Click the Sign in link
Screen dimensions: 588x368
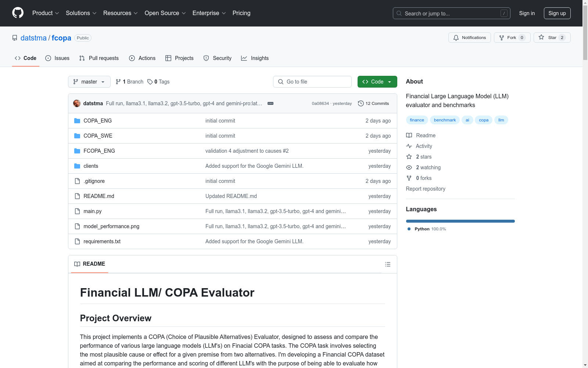click(x=527, y=13)
